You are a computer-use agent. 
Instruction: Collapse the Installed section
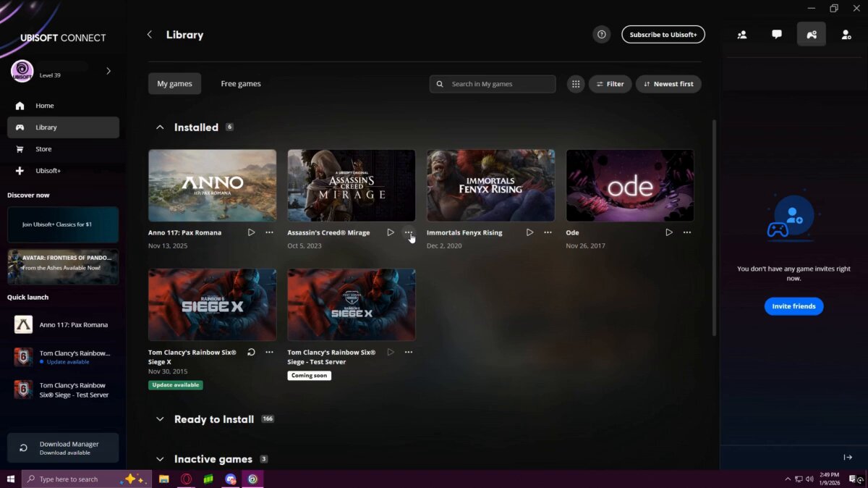(x=160, y=127)
